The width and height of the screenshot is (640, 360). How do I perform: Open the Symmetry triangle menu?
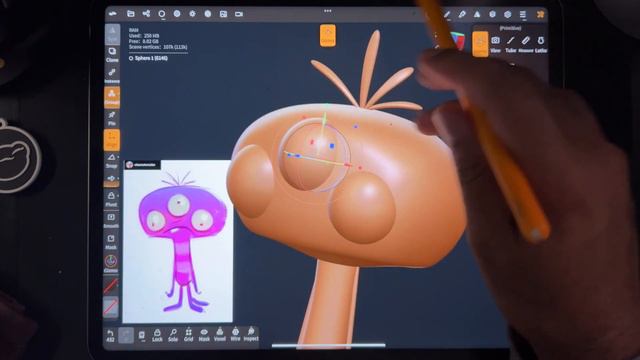click(x=477, y=14)
